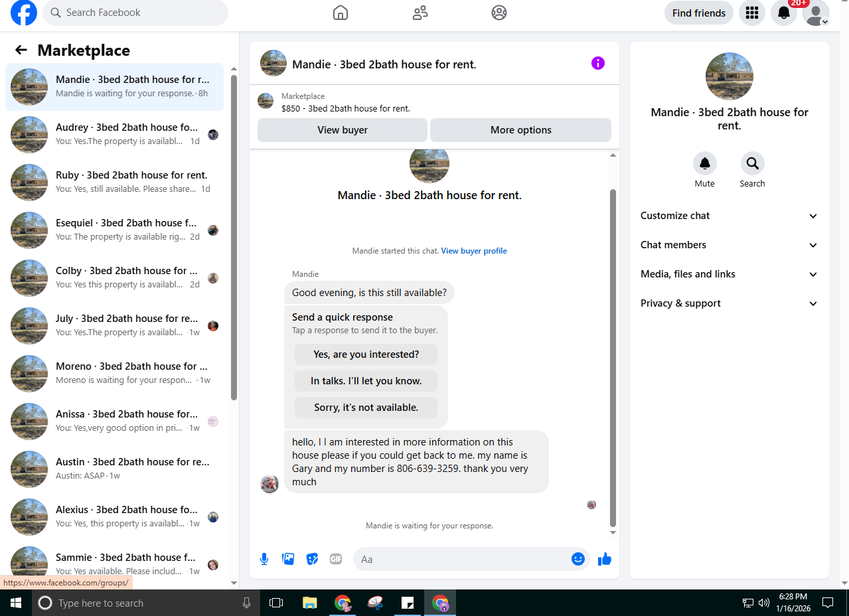Viewport: 849px width, 616px height.
Task: Open the Moreno conversation
Action: (114, 374)
